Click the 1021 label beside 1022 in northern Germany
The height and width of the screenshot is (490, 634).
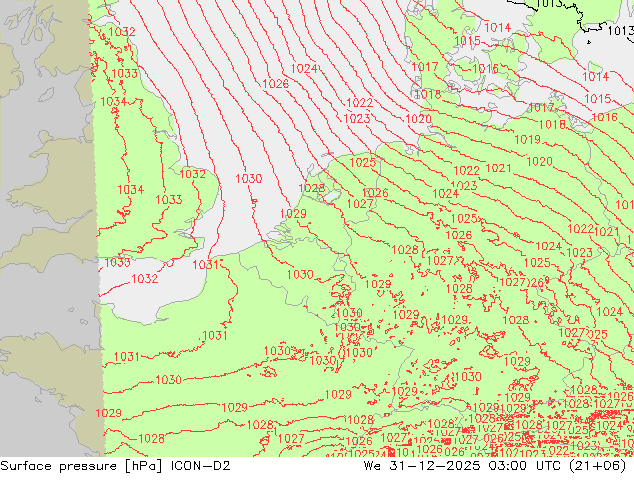pyautogui.click(x=498, y=168)
